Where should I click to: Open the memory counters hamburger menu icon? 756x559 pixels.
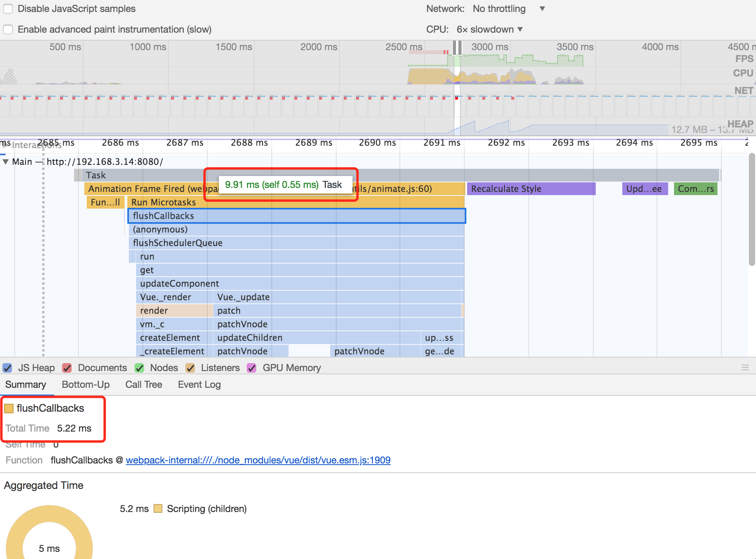pyautogui.click(x=745, y=368)
